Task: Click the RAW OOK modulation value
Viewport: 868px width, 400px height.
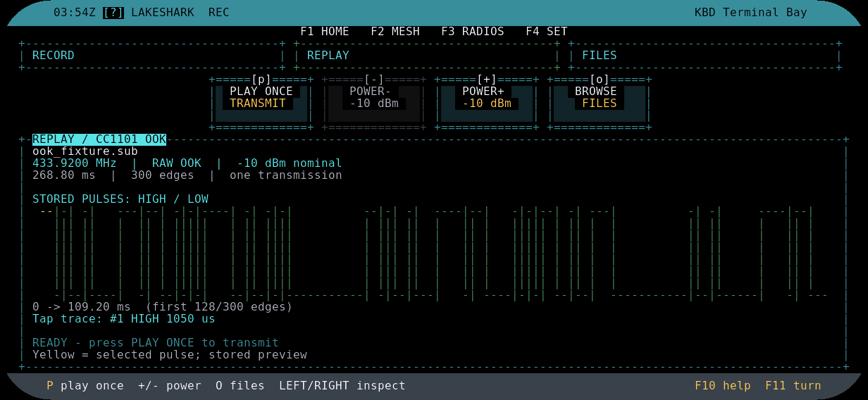Action: coord(177,163)
